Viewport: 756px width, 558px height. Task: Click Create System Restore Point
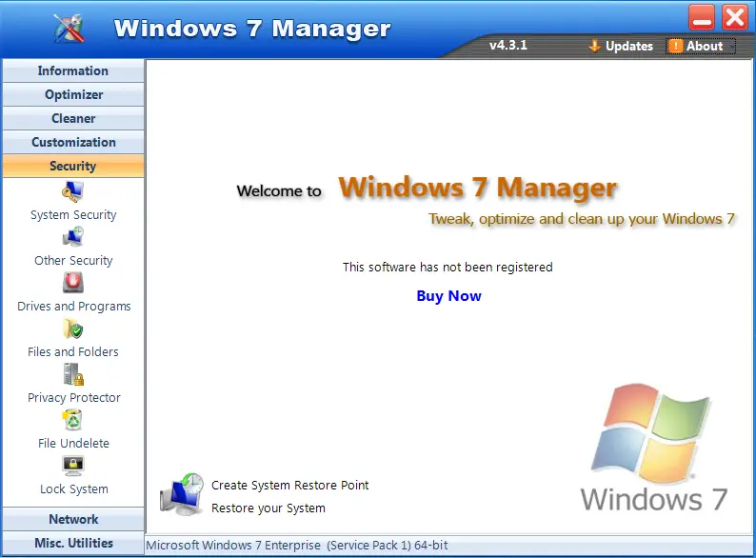coord(289,486)
